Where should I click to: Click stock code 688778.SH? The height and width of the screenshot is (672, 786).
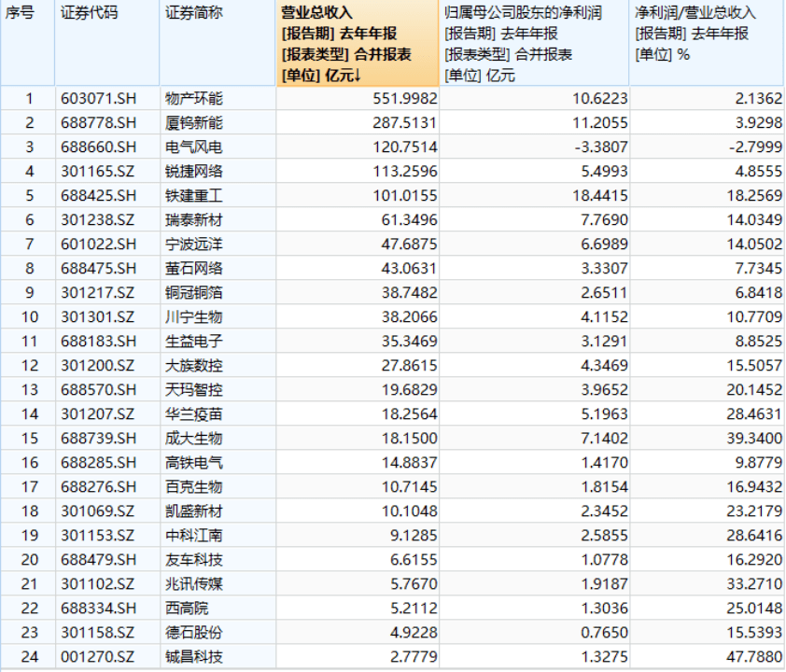point(99,123)
